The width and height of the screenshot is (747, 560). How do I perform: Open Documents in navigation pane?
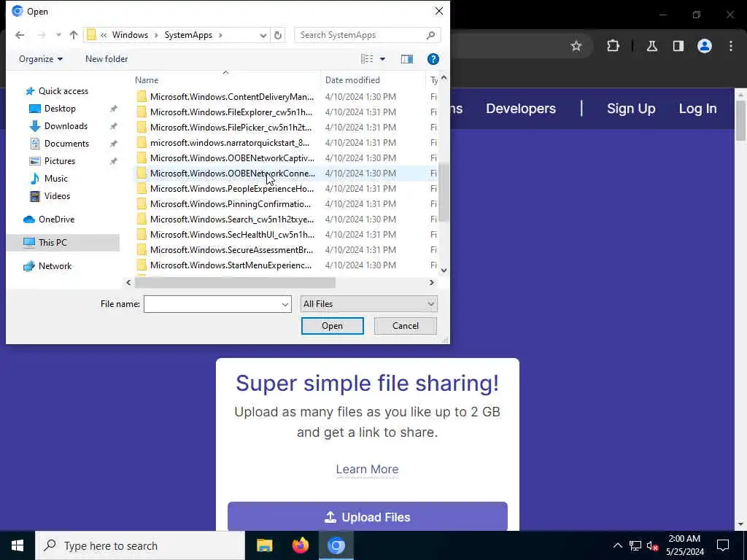(x=66, y=144)
